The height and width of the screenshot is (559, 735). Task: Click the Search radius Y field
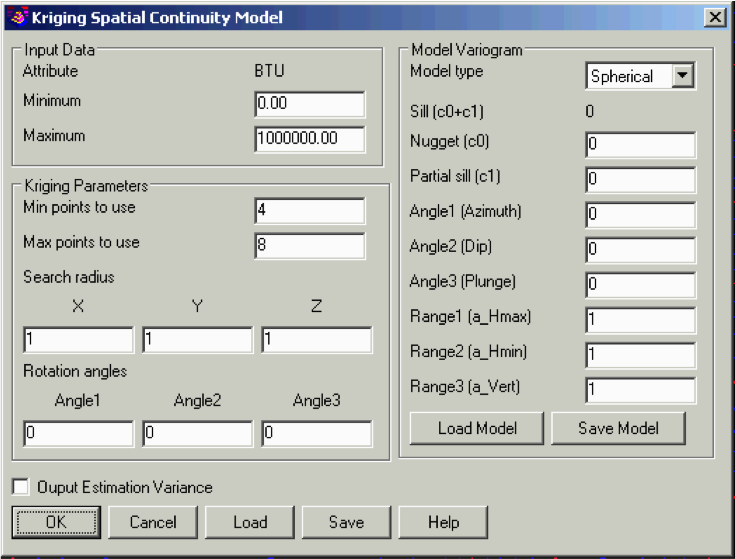pyautogui.click(x=197, y=340)
